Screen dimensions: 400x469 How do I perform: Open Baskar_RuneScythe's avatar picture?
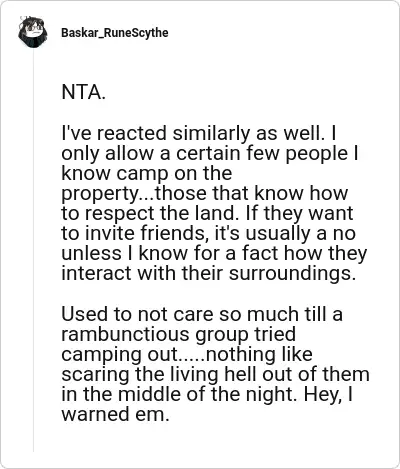tap(33, 32)
